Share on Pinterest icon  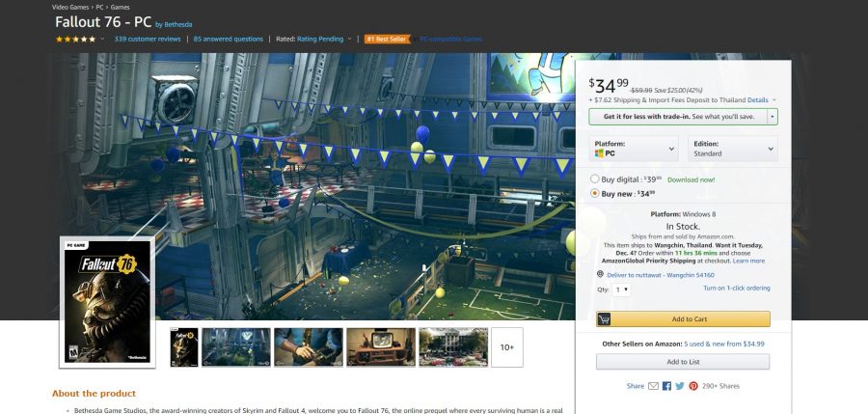tap(693, 386)
